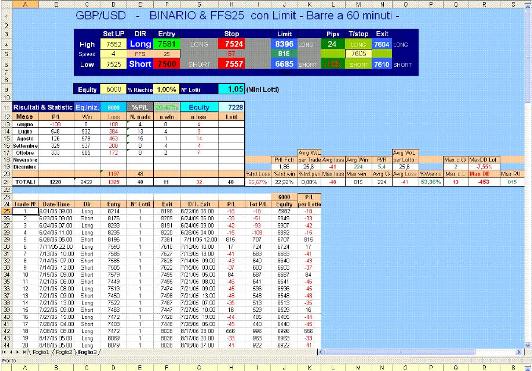Click the Date/Time column header in trade table

coord(56,204)
